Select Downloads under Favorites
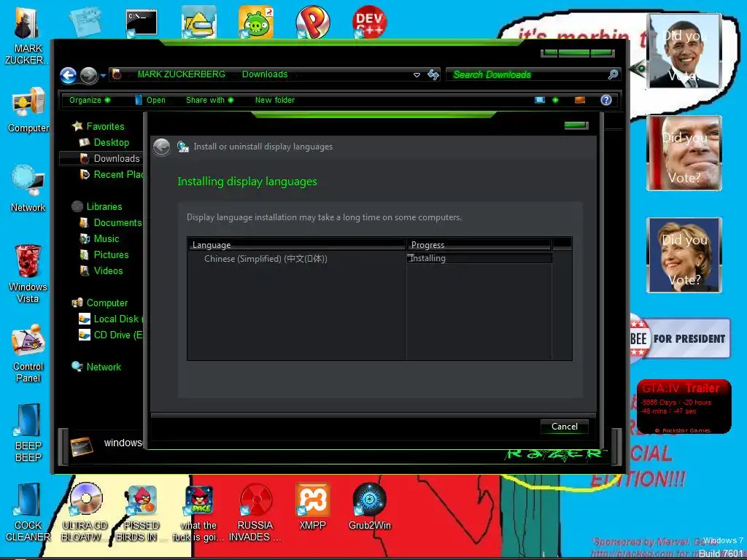Image resolution: width=747 pixels, height=560 pixels. tap(111, 158)
